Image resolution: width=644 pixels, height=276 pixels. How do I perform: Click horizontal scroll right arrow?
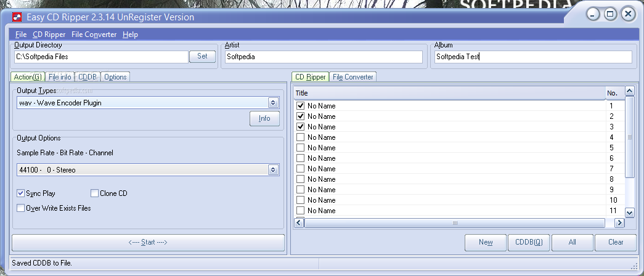click(619, 222)
